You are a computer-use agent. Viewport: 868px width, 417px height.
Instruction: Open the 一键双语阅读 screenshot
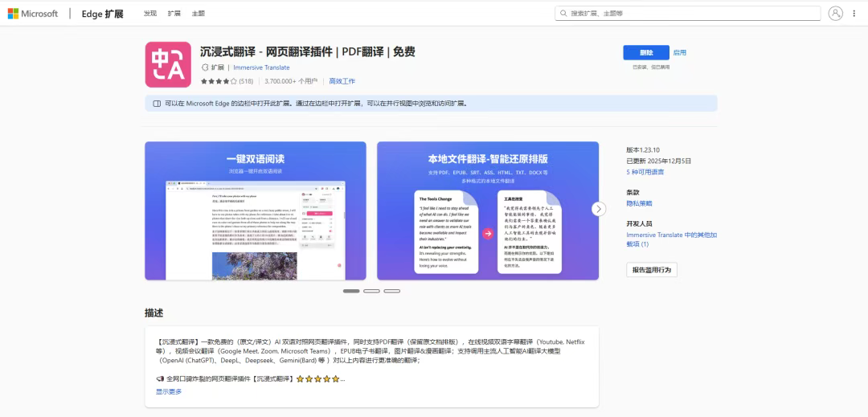coord(256,211)
